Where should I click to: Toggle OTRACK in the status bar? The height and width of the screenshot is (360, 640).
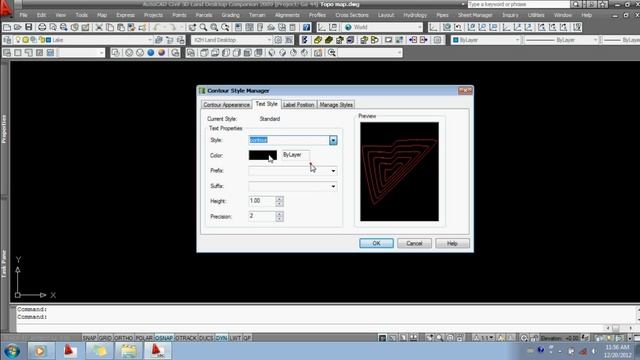point(186,338)
